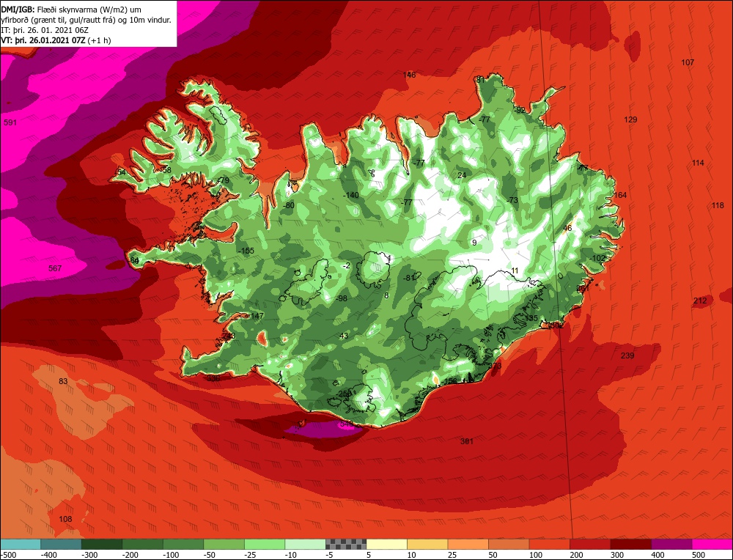Click the value '239' southeast of Iceland
Screen dimensions: 733x560
[627, 355]
